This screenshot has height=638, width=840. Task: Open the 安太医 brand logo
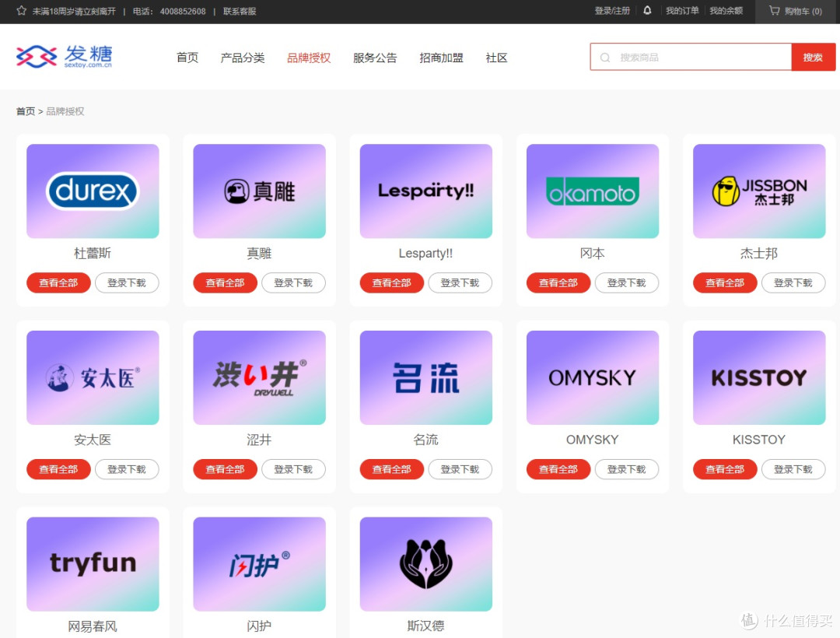click(93, 377)
